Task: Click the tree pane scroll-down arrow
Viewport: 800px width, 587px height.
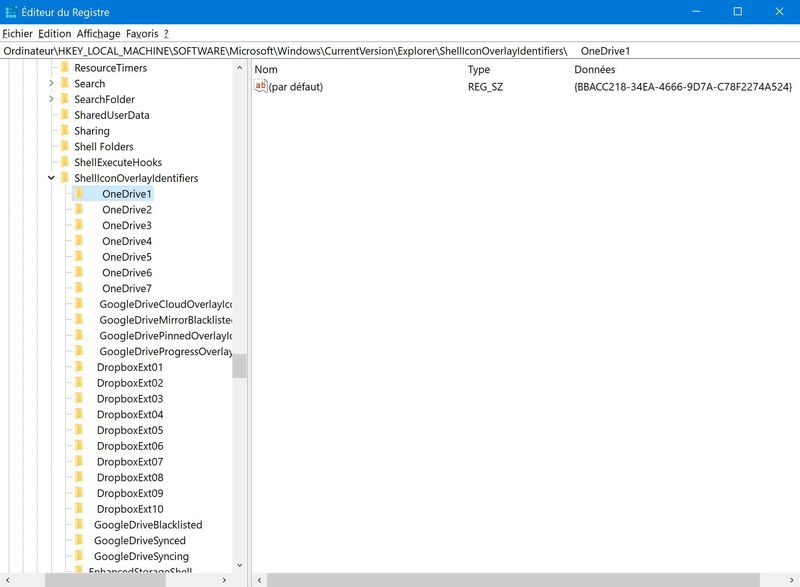Action: coord(239,565)
